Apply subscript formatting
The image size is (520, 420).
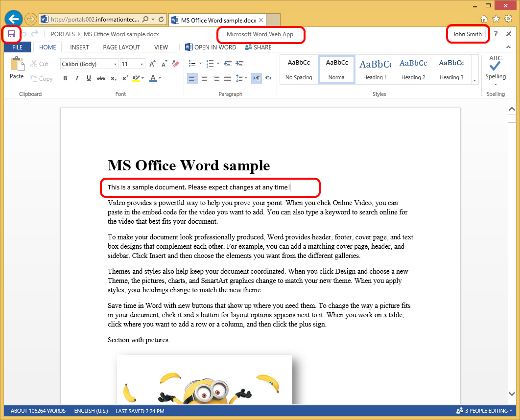pyautogui.click(x=114, y=78)
